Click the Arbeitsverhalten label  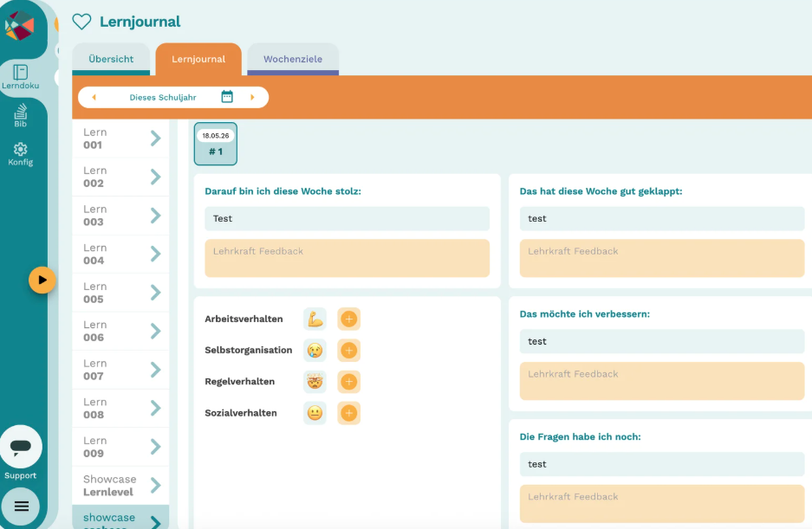point(244,319)
